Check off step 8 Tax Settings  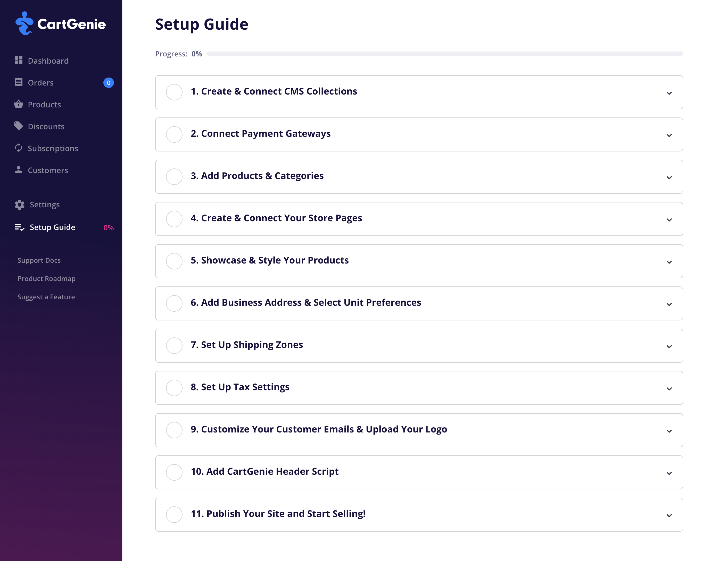pyautogui.click(x=174, y=388)
